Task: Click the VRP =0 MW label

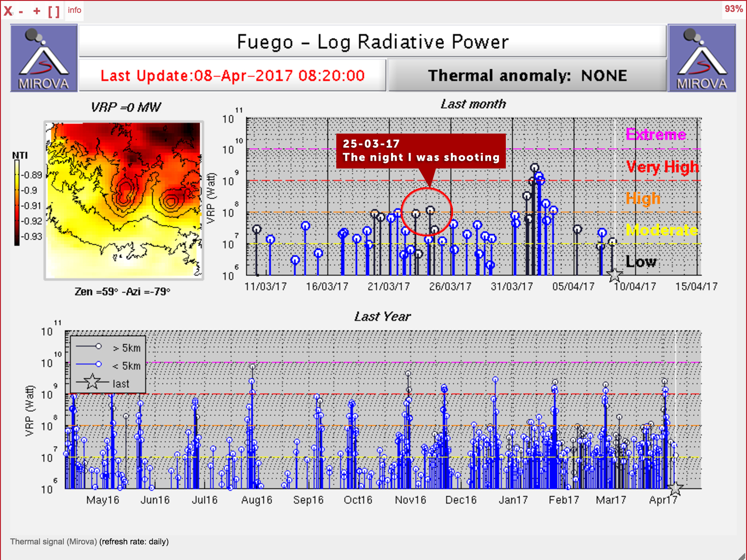Action: pos(125,107)
